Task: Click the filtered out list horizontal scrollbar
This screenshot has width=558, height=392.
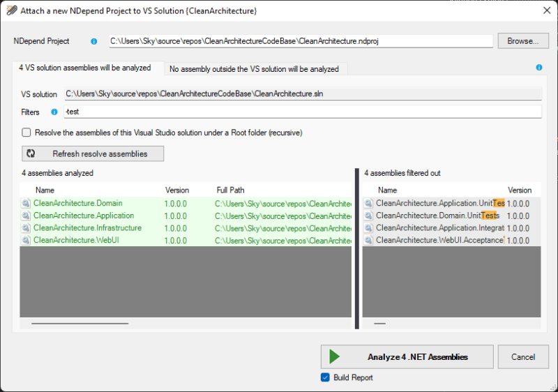Action: (379, 324)
